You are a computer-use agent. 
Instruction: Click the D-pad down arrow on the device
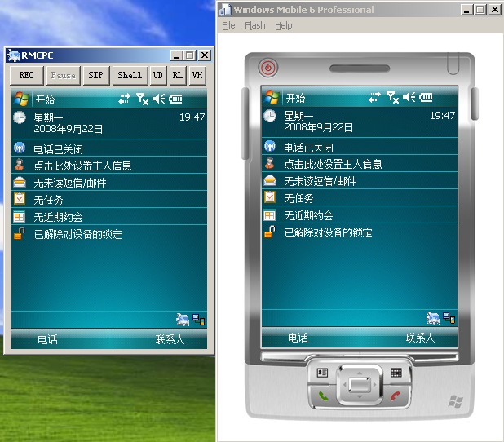[360, 396]
